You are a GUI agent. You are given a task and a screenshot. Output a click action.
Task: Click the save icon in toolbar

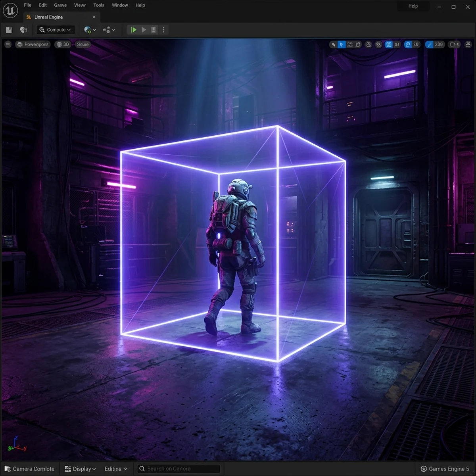(9, 30)
